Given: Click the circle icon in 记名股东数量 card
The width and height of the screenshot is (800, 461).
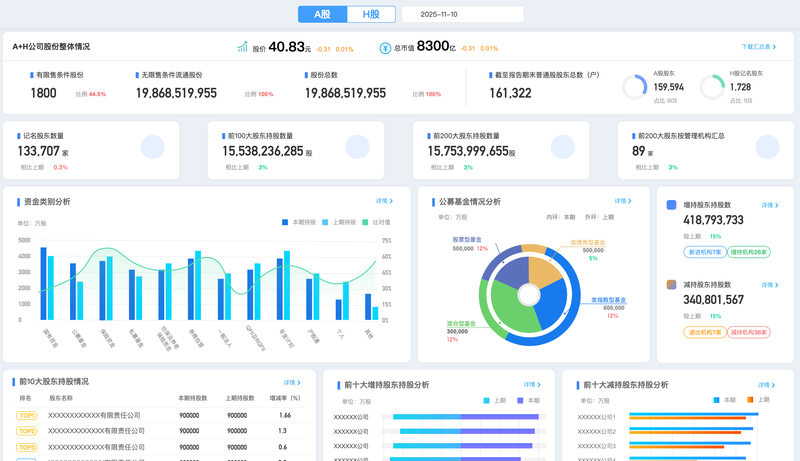Looking at the screenshot, I should tap(153, 147).
